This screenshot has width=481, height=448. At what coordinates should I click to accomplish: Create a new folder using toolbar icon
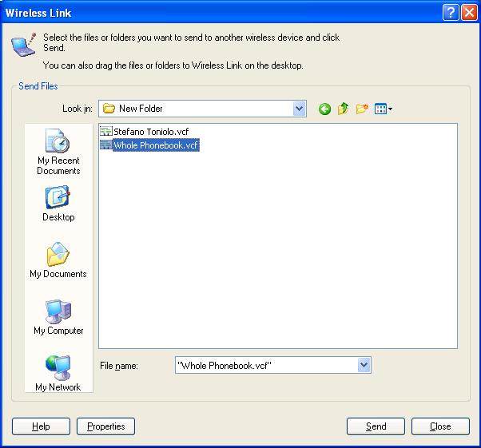pos(362,109)
